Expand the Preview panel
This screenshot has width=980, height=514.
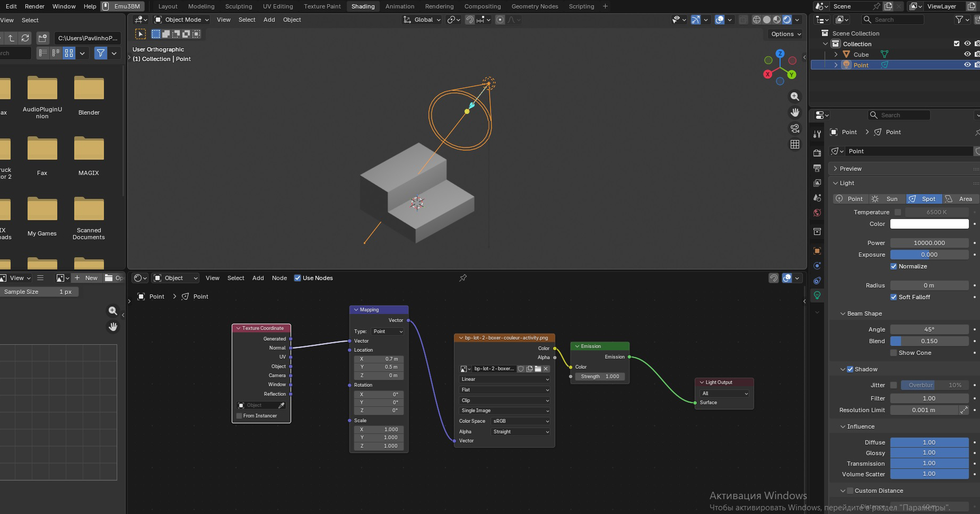click(851, 169)
